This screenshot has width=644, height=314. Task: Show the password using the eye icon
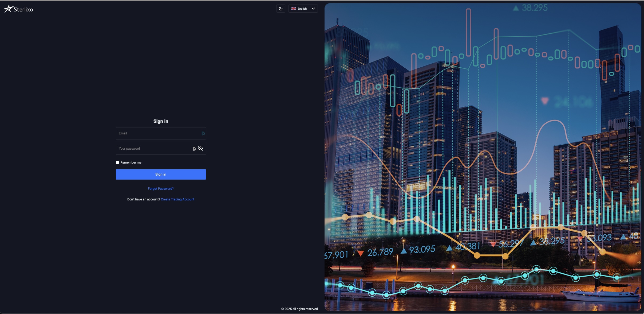[200, 148]
